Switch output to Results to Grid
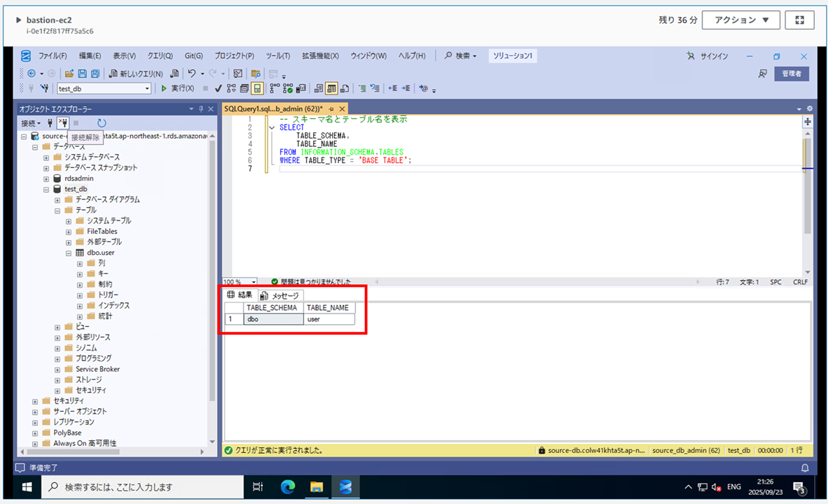This screenshot has width=828, height=504. coord(331,88)
